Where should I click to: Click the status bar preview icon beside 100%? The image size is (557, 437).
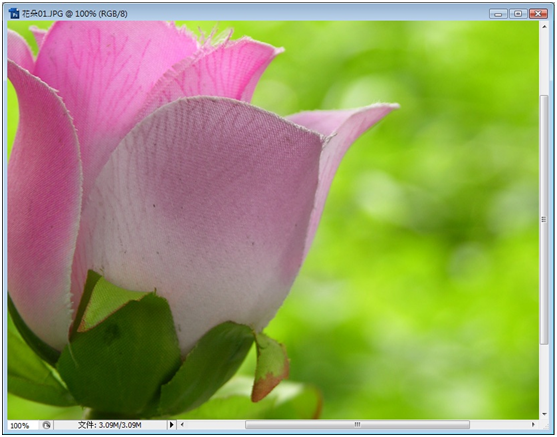47,425
